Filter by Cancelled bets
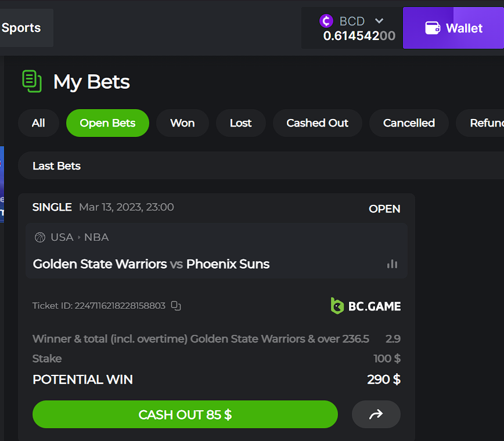The width and height of the screenshot is (504, 441). pyautogui.click(x=409, y=123)
